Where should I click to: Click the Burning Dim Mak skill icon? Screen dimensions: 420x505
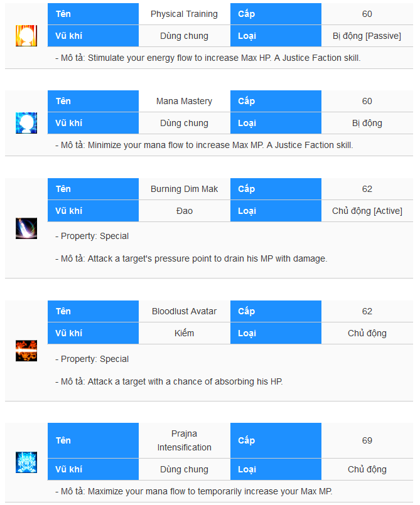[26, 228]
